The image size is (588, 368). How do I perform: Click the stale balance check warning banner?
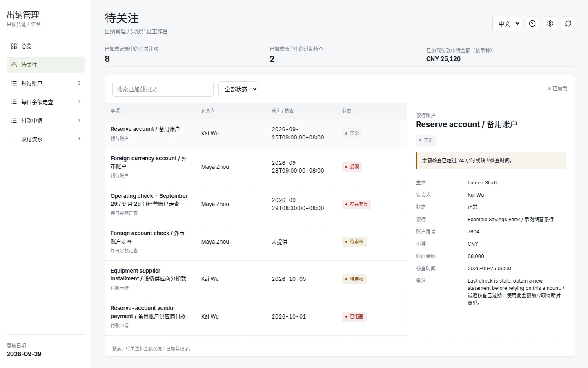coord(491,161)
